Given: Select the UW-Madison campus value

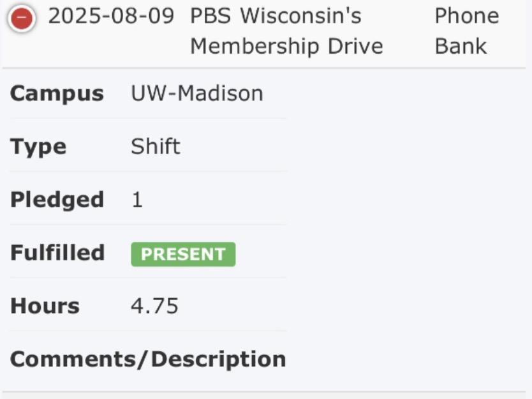Looking at the screenshot, I should pyautogui.click(x=196, y=94).
